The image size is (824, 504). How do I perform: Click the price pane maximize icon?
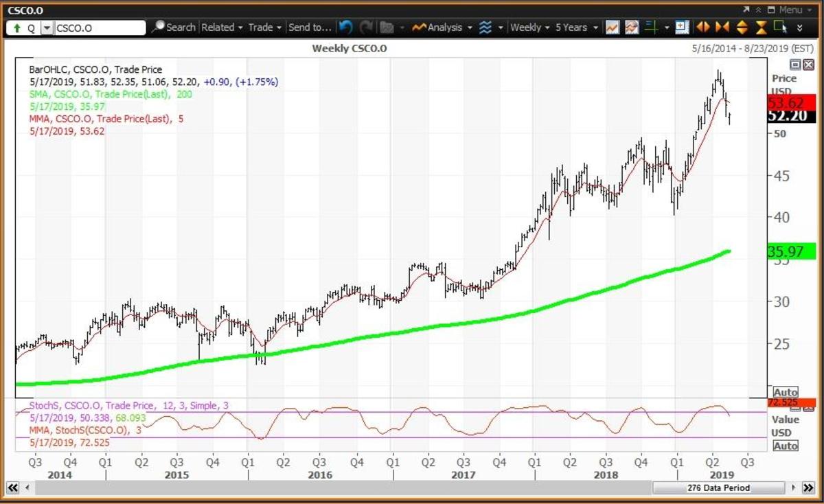(795, 65)
